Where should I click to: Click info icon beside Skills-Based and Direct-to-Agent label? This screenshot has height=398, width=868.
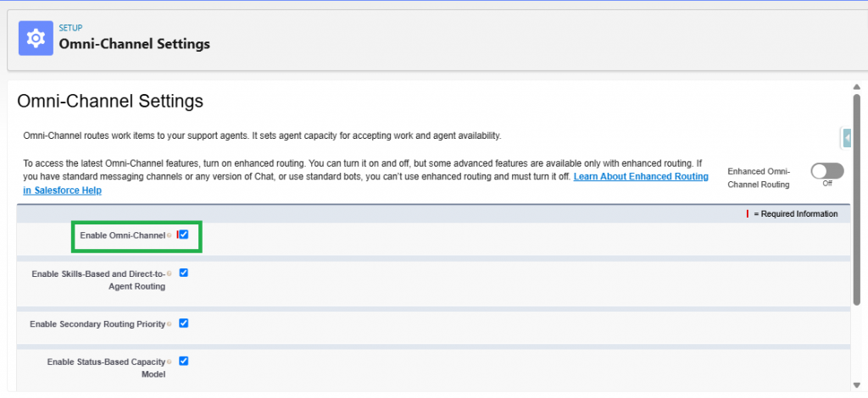tap(170, 274)
